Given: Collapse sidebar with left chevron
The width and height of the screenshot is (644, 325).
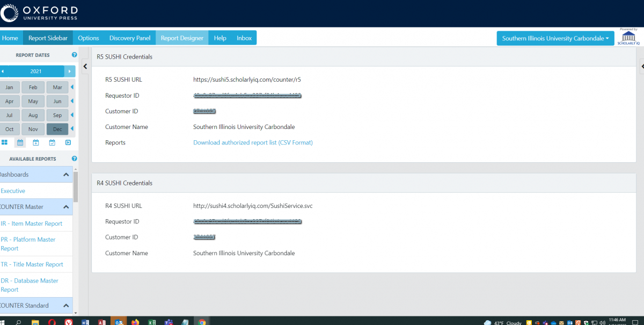Looking at the screenshot, I should [x=85, y=66].
